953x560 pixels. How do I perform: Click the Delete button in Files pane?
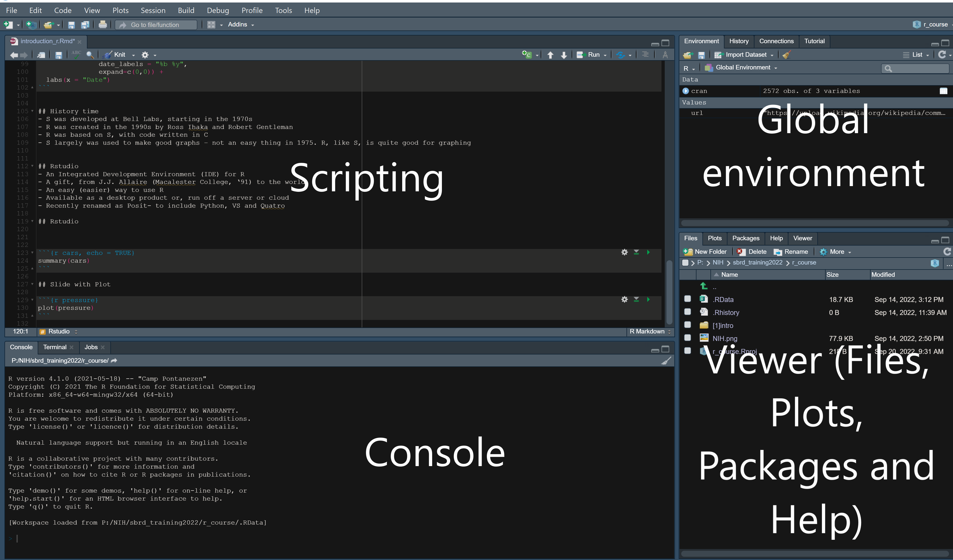751,252
